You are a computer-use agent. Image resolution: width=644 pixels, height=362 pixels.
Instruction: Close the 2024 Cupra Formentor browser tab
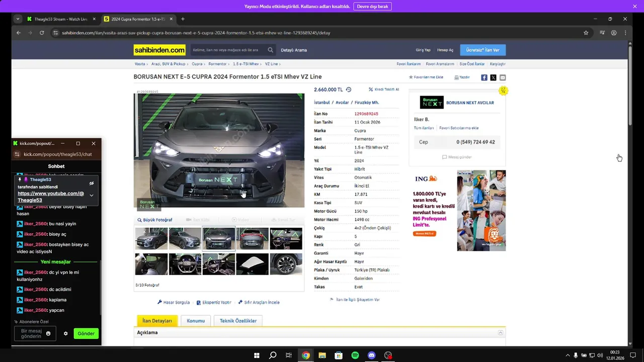171,19
